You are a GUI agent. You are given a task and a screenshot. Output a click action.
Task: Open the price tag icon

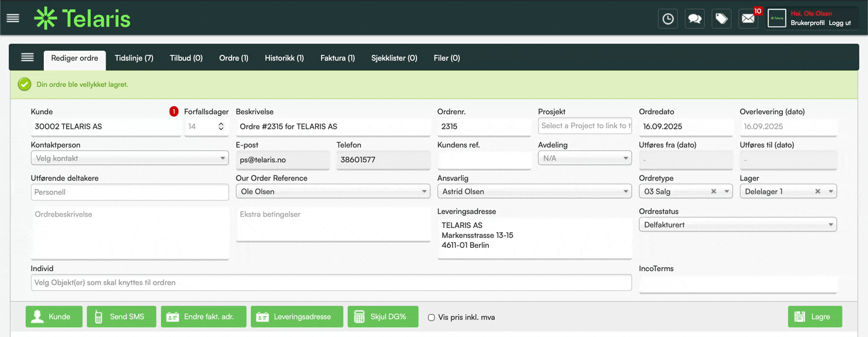tap(722, 19)
